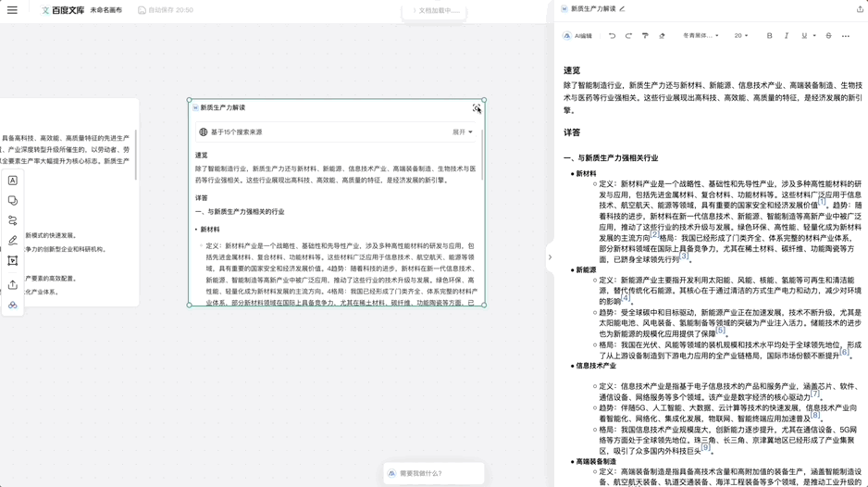Viewport: 868px width, 487px height.
Task: Select the connector line tool
Action: click(13, 221)
